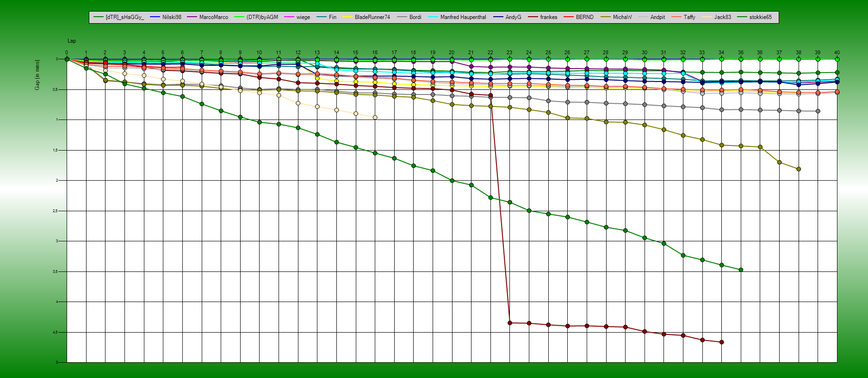Click the 0.5 gap axis label

55,89
